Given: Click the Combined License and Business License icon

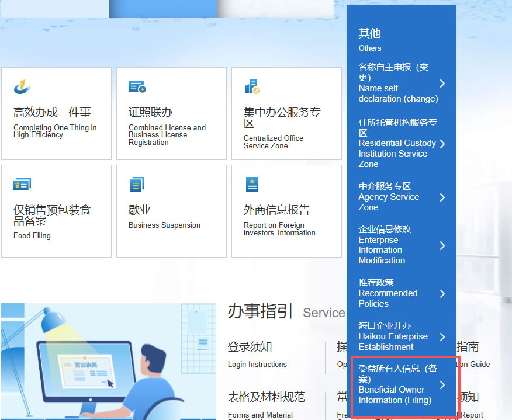Looking at the screenshot, I should (137, 87).
